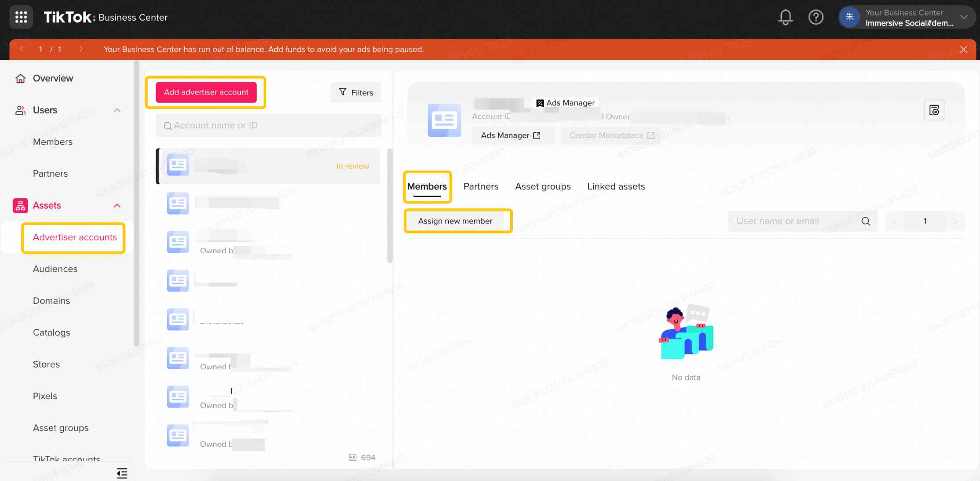The image size is (980, 481).
Task: Click Assign new member button
Action: [455, 221]
